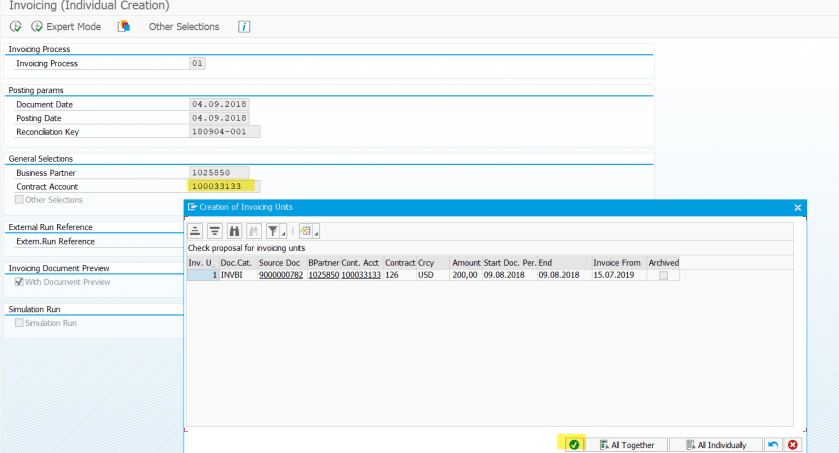This screenshot has height=453, width=839.
Task: Confirm with the green checkmark button
Action: [574, 444]
